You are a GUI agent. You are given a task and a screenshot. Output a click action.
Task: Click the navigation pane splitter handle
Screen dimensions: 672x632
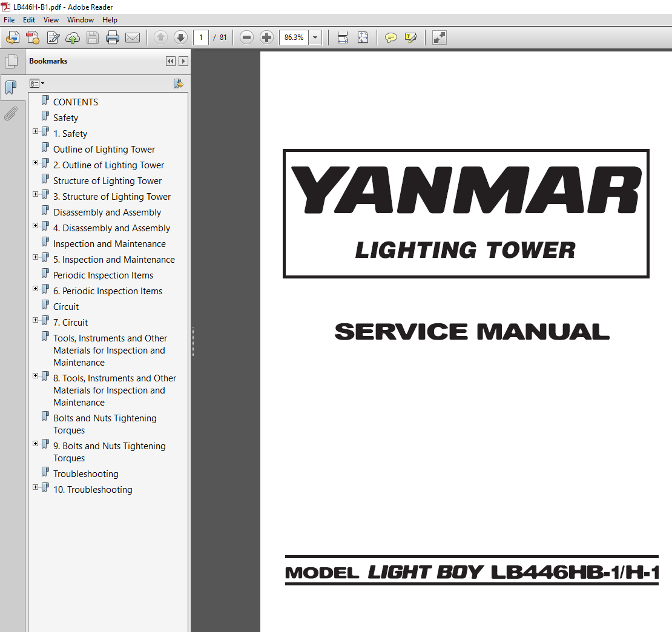(x=193, y=341)
